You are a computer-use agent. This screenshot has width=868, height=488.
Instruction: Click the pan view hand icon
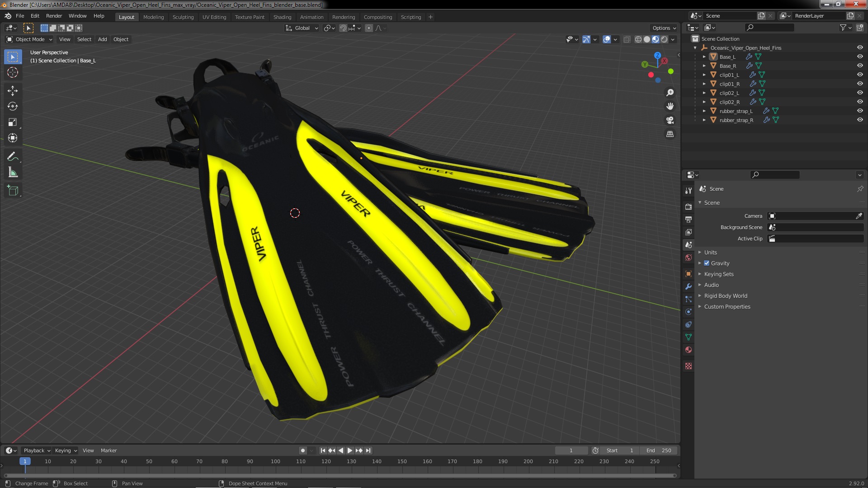tap(670, 106)
